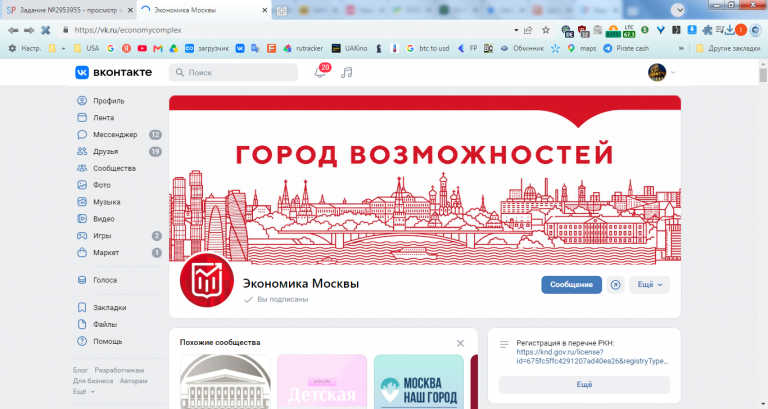Click the browser forward arrow

(29, 30)
